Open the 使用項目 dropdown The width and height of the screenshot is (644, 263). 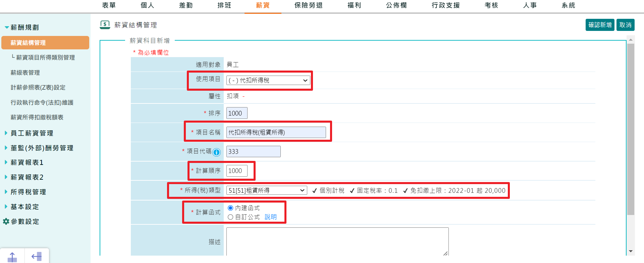[x=268, y=80]
